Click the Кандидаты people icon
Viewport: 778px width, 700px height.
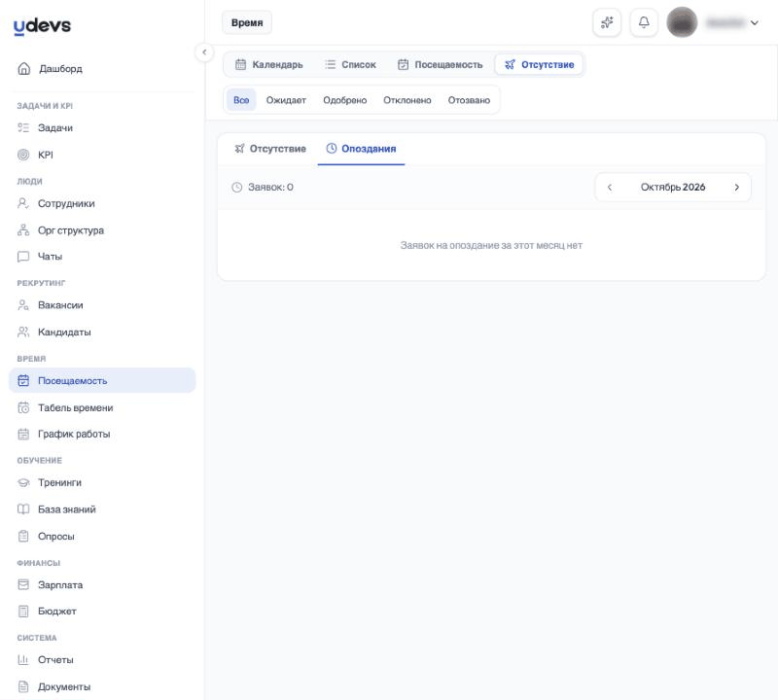point(23,332)
